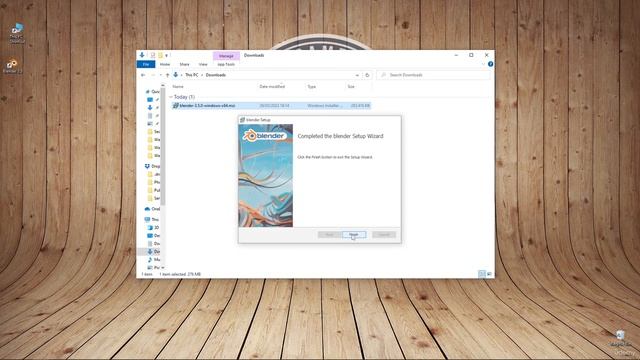
Task: Expand the ribbon with the chevron
Action: (483, 64)
